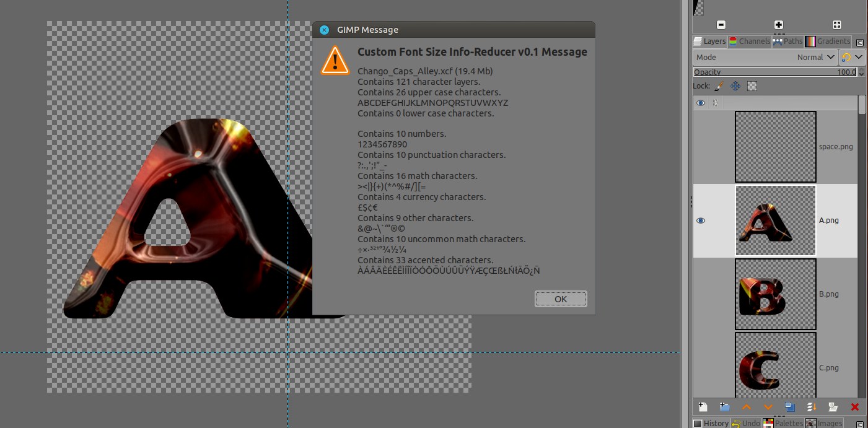Toggle the lock pixels paintbrush icon

(719, 86)
